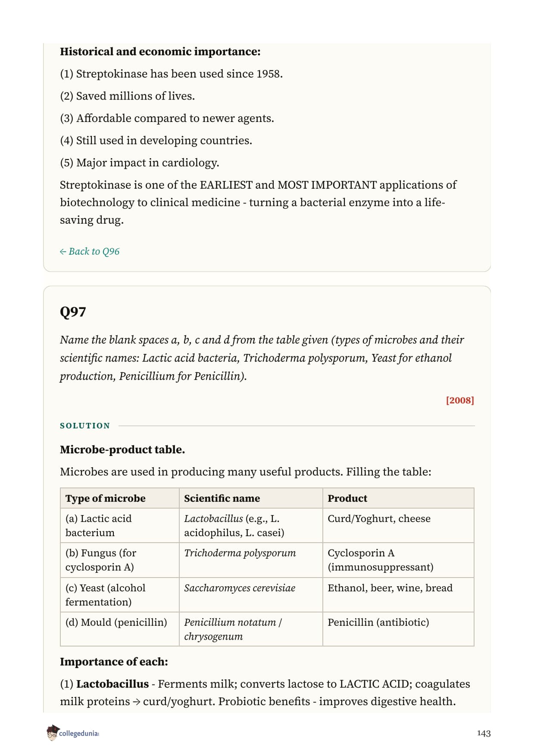
Task: Click the Curd/Yoghurt, cheese cell
Action: click(398, 525)
